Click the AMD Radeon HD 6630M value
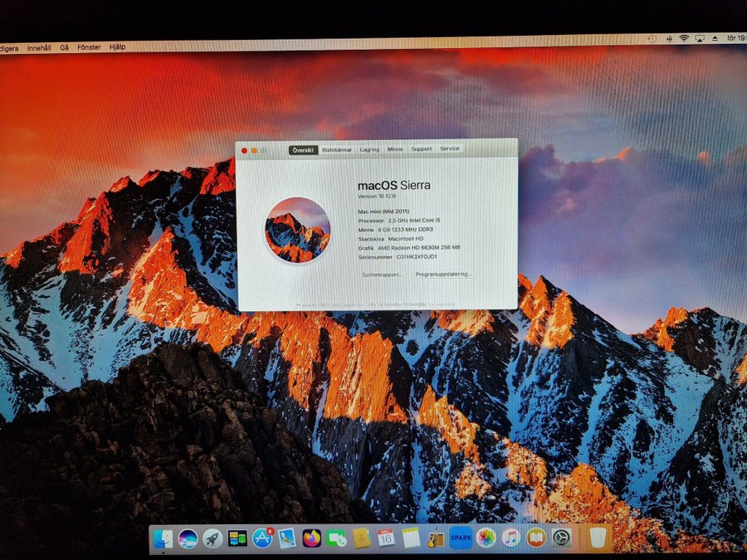 pyautogui.click(x=419, y=247)
